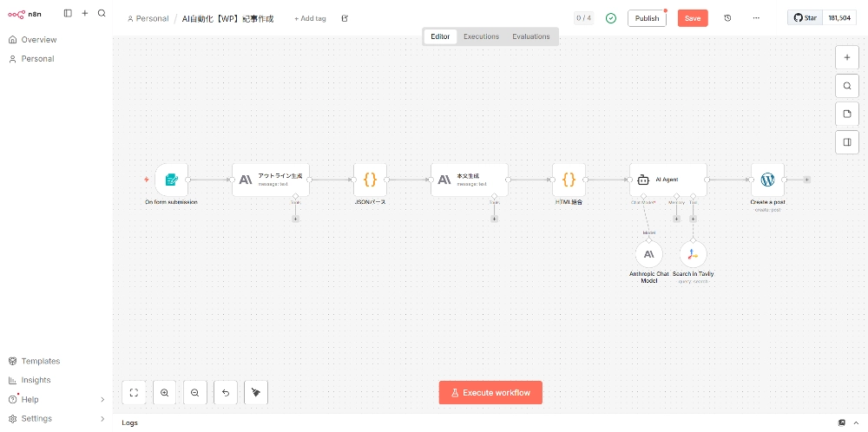Toggle the left sidebar collapse icon

tap(68, 13)
